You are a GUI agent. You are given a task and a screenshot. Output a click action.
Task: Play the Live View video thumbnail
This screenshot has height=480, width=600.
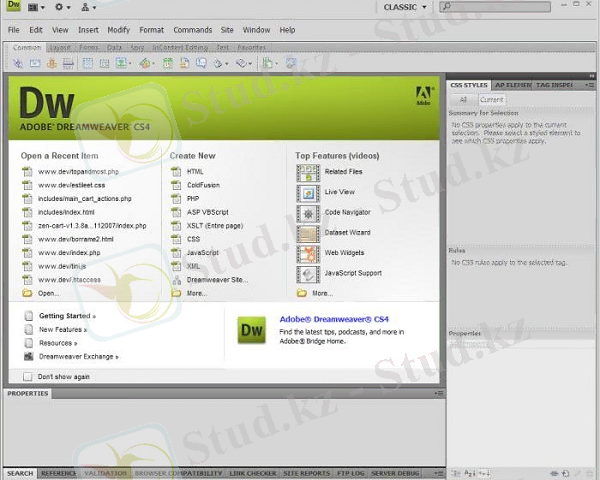tap(308, 193)
